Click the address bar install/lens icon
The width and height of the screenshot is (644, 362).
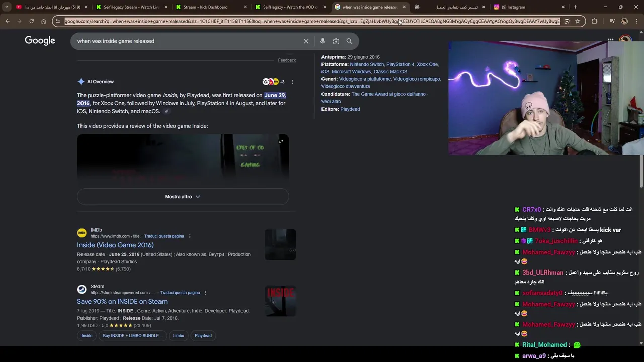(x=567, y=21)
